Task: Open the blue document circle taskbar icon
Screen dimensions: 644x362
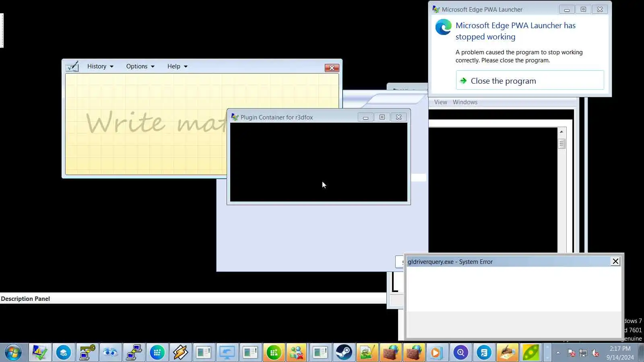Action: click(484, 353)
